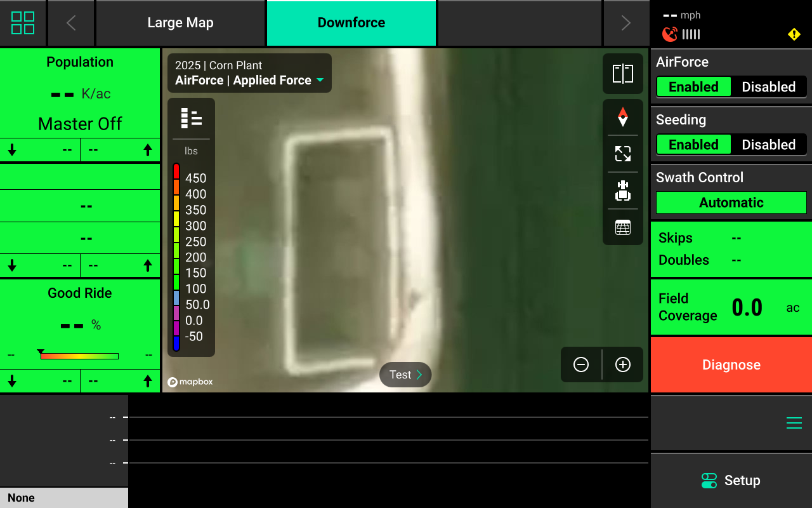
Task: Click the yellow warning diamond icon
Action: click(794, 34)
